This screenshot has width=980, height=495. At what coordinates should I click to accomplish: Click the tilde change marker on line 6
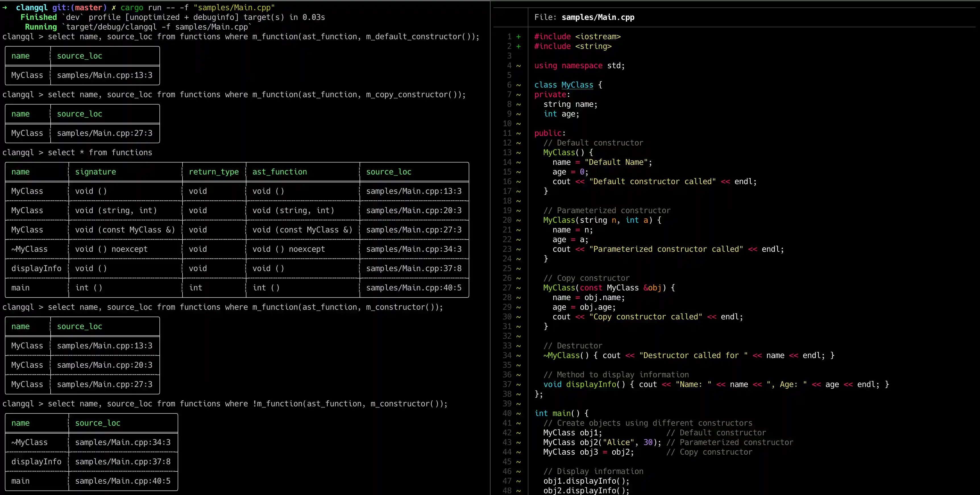pyautogui.click(x=518, y=85)
